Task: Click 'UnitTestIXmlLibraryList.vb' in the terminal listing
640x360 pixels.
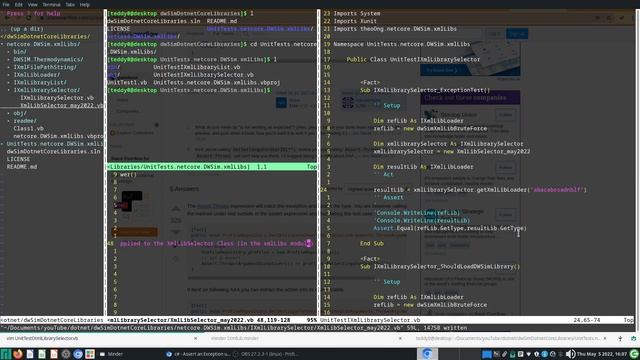Action: coord(197,67)
